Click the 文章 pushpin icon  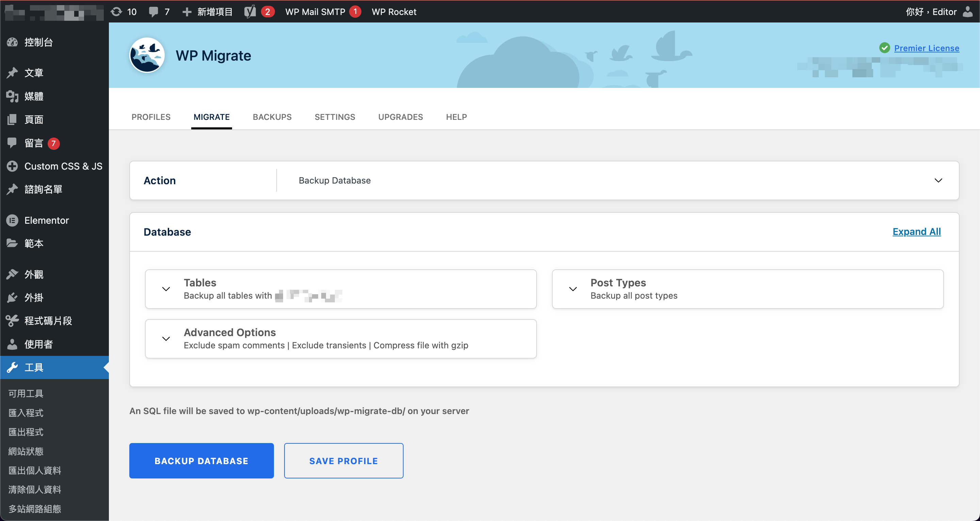click(x=12, y=72)
